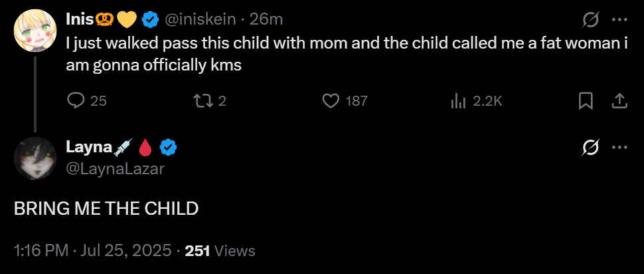View analytics for Inis's tweet
This screenshot has width=644, height=274.
click(x=458, y=100)
